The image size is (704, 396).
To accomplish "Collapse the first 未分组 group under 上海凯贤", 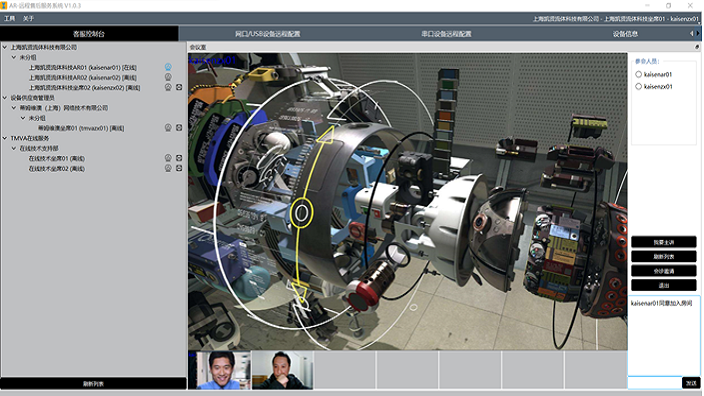I will (x=14, y=57).
